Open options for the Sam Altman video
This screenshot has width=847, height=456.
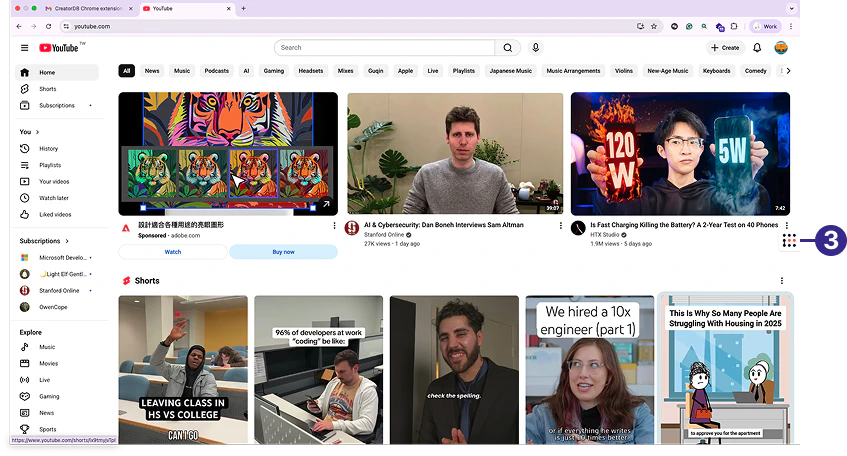560,226
